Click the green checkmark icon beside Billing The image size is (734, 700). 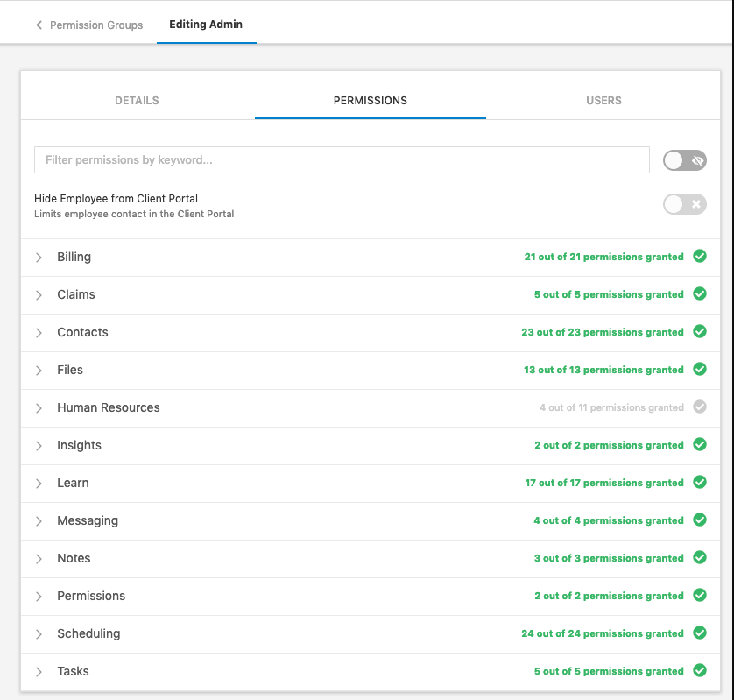[700, 257]
